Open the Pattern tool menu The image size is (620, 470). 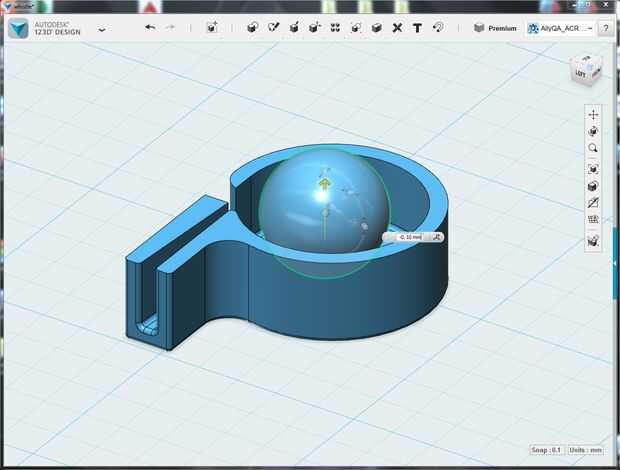coord(335,27)
